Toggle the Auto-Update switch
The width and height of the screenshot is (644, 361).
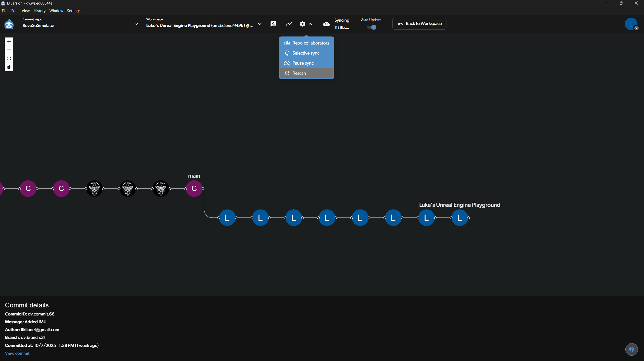[372, 27]
